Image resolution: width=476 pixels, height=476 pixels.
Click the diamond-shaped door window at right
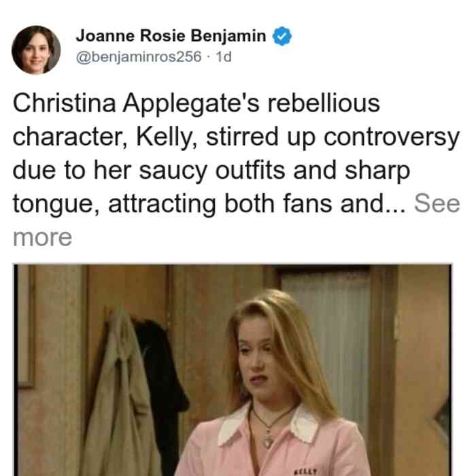point(442,418)
